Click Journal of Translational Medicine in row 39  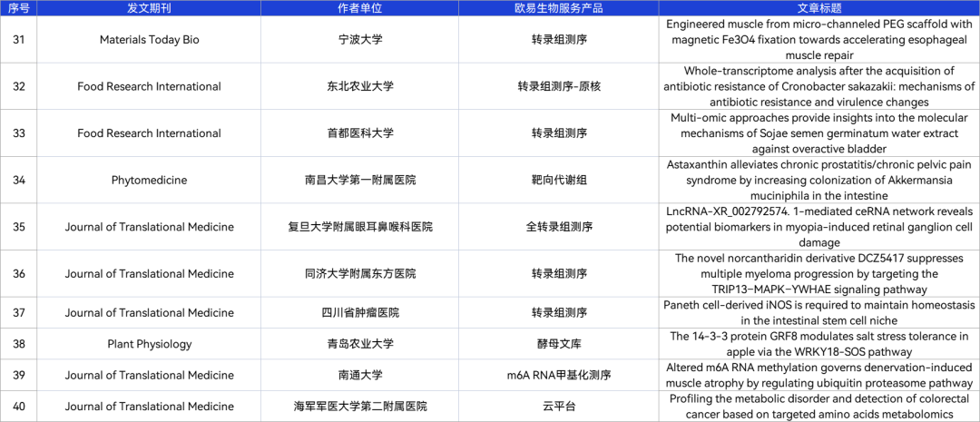[150, 375]
